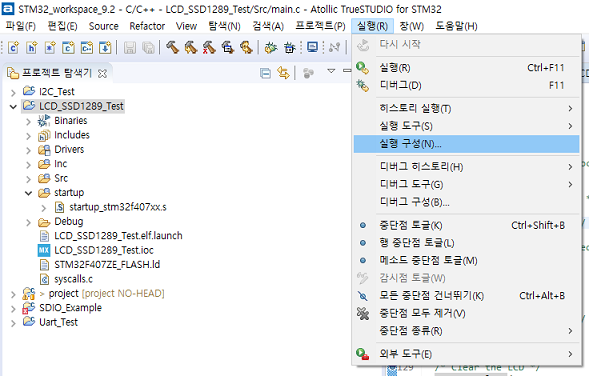Viewport: 589px width, 376px height.
Task: Click the hammer with red X icon
Action: point(209,48)
